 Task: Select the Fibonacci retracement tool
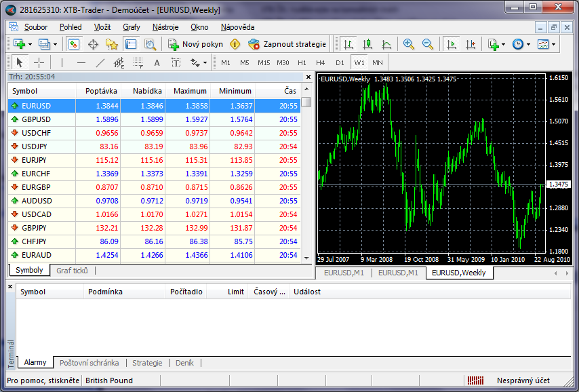(x=138, y=63)
